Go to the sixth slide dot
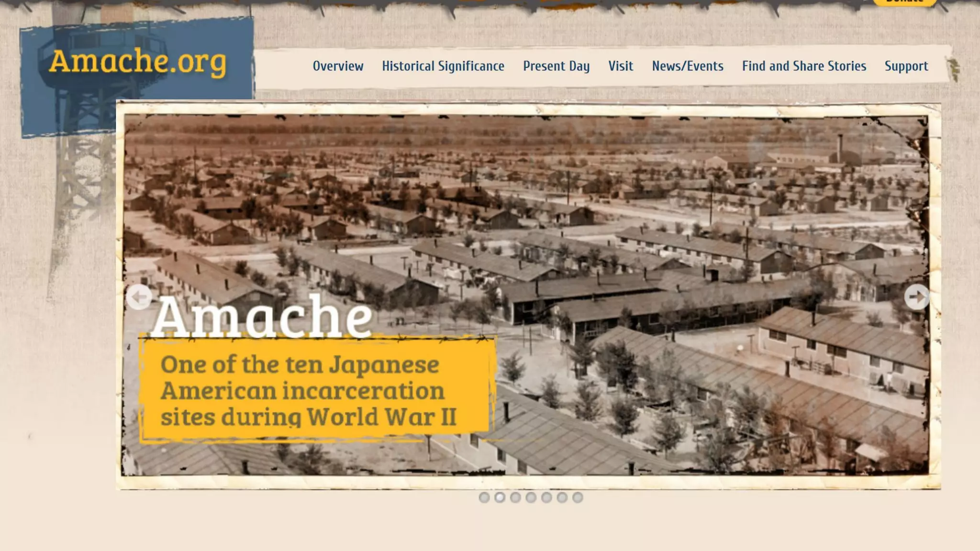 pyautogui.click(x=562, y=497)
